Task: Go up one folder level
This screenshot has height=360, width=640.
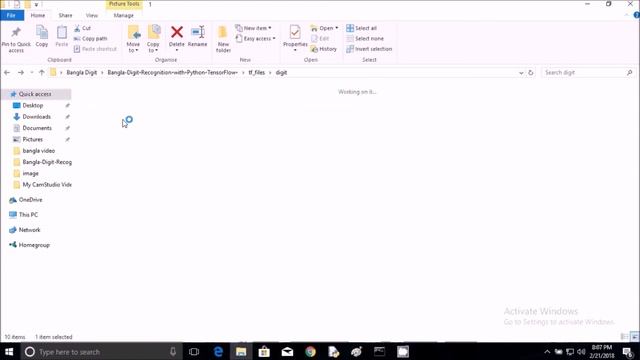Action: (42, 73)
